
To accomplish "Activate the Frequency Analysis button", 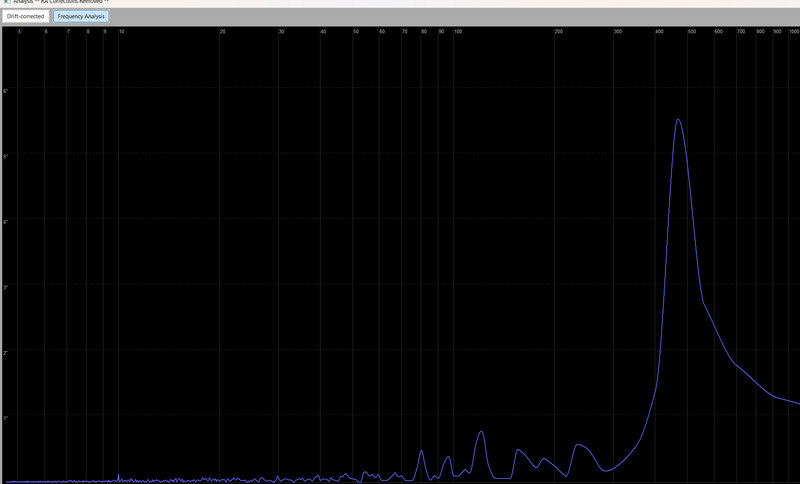I will 81,16.
